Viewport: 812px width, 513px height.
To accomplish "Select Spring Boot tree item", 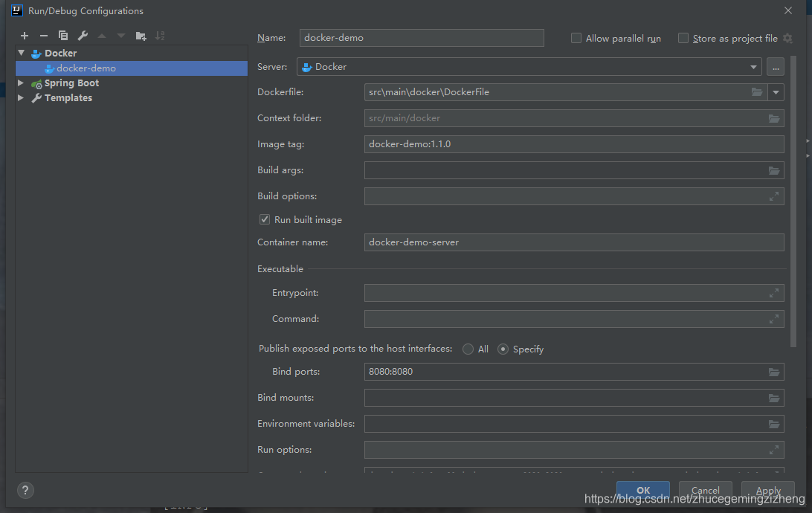I will point(71,83).
